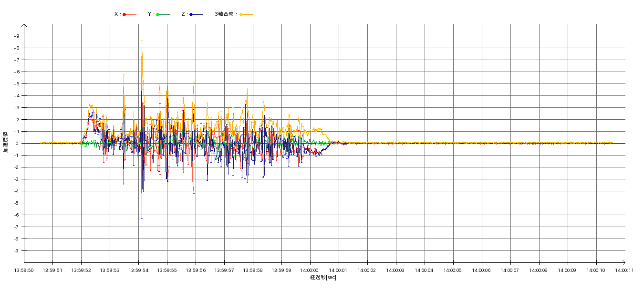The image size is (644, 291).
Task: Select the Z legend label text
Action: tap(184, 14)
